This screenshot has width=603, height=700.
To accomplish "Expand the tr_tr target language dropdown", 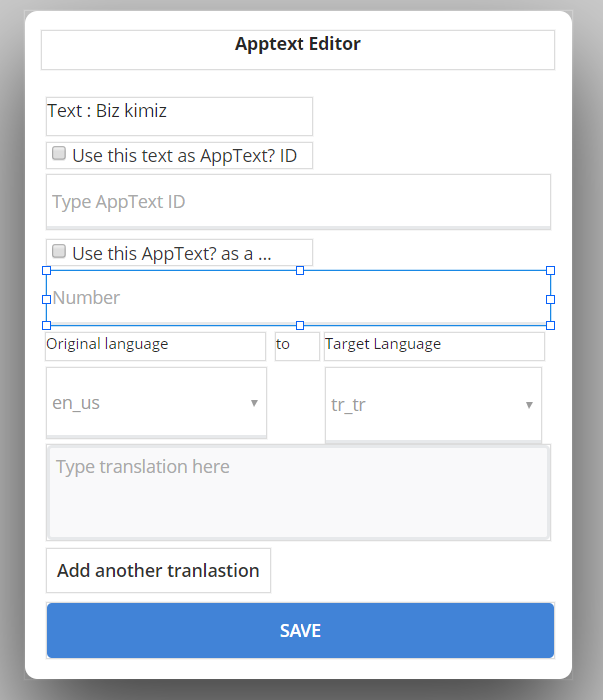I will (x=433, y=405).
